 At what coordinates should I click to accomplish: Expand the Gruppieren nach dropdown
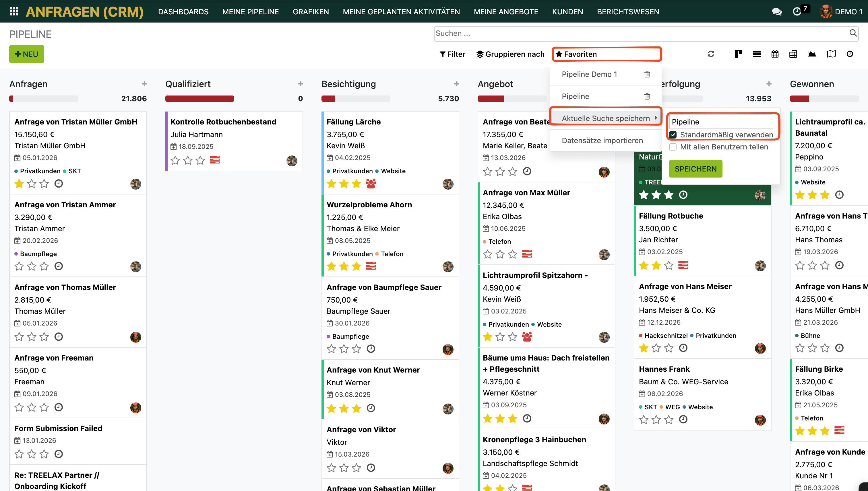[x=510, y=54]
